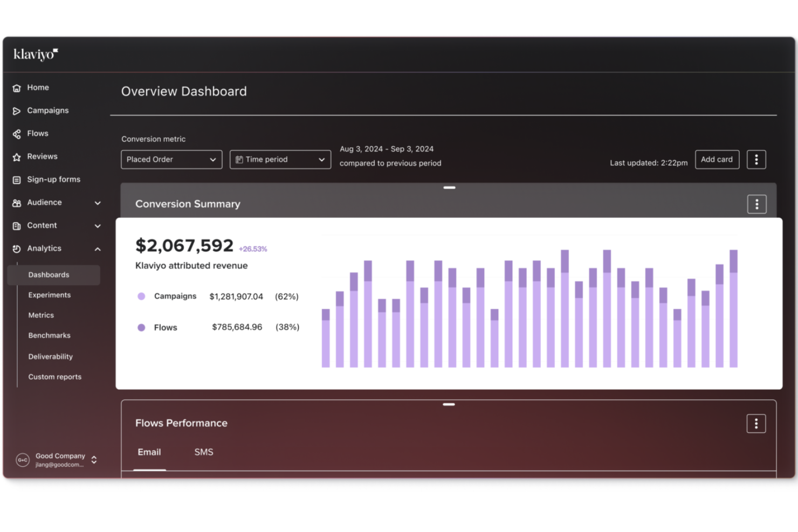Click the Flows branching icon
Image resolution: width=798 pixels, height=532 pixels.
(16, 133)
